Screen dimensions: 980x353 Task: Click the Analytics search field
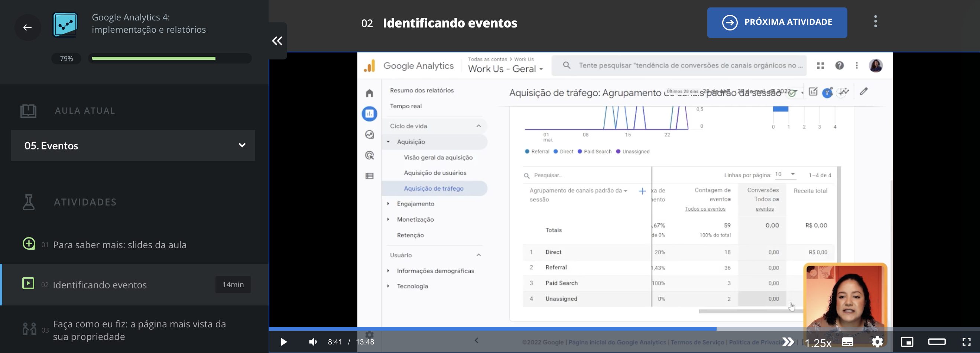[679, 65]
